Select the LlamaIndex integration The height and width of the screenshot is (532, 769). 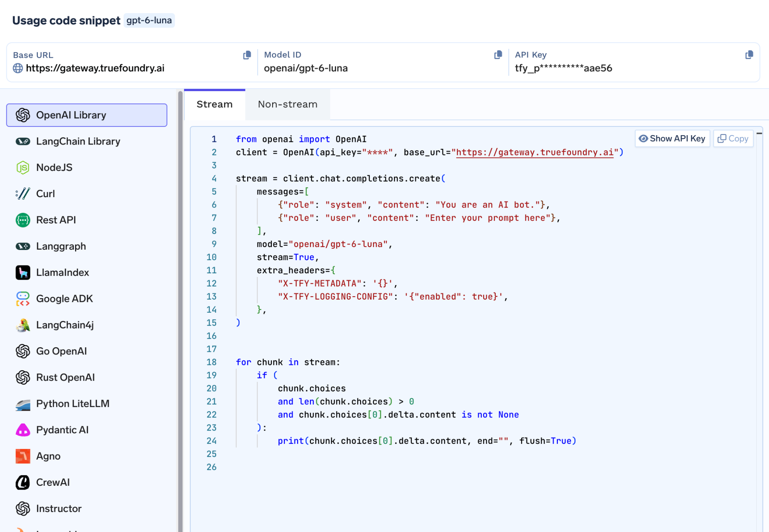coord(87,273)
